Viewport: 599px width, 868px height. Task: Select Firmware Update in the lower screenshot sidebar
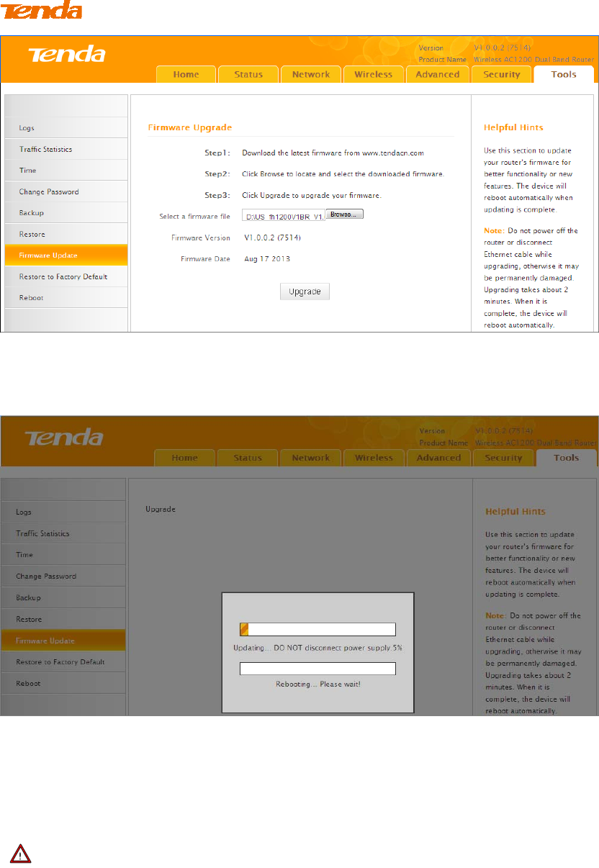[63, 641]
